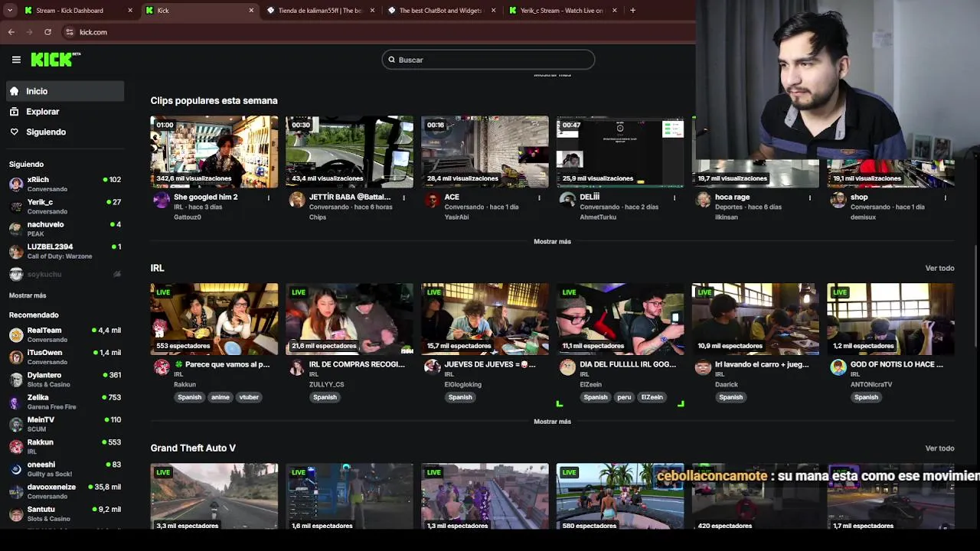
Task: Open the hamburger sidebar menu
Action: [16, 59]
